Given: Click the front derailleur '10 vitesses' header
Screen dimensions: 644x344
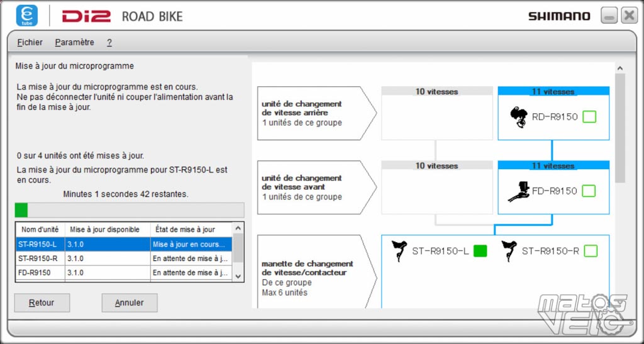Looking at the screenshot, I should [436, 165].
